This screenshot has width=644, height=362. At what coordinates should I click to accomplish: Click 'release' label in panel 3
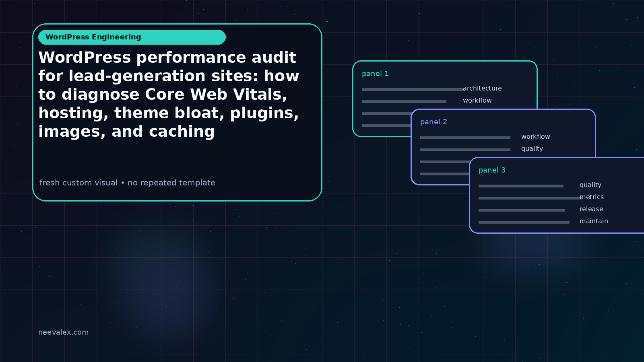(x=591, y=209)
